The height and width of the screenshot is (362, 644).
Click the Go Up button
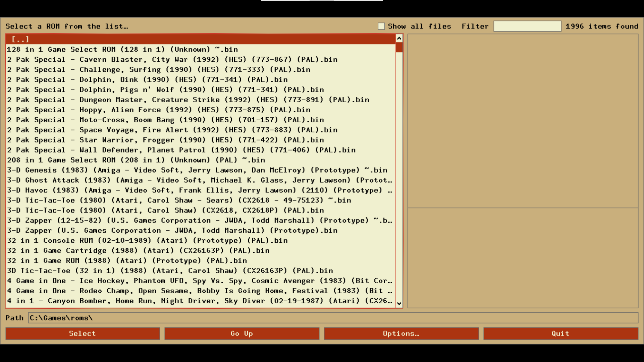[x=242, y=334]
